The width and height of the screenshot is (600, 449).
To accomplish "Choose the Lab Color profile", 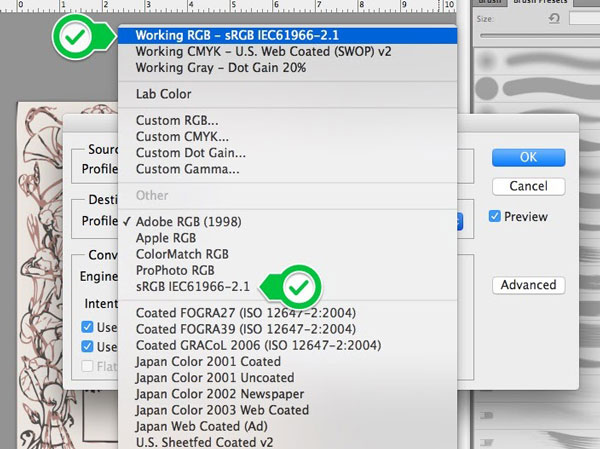I will 287,94.
